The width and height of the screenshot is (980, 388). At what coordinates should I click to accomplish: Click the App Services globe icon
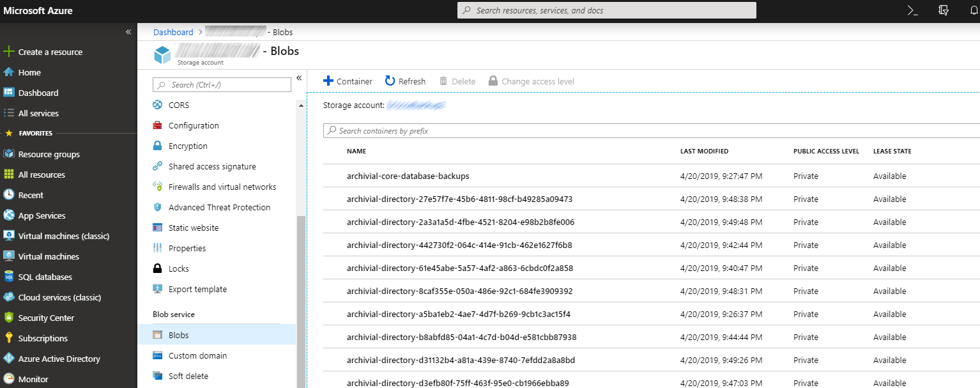(9, 215)
